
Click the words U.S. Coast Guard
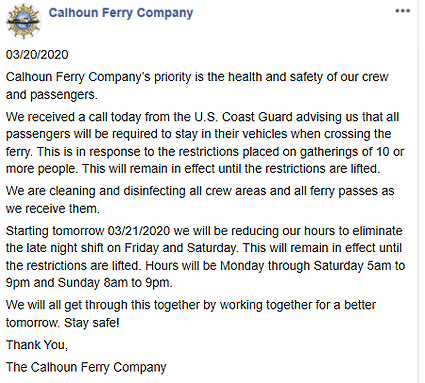click(244, 117)
